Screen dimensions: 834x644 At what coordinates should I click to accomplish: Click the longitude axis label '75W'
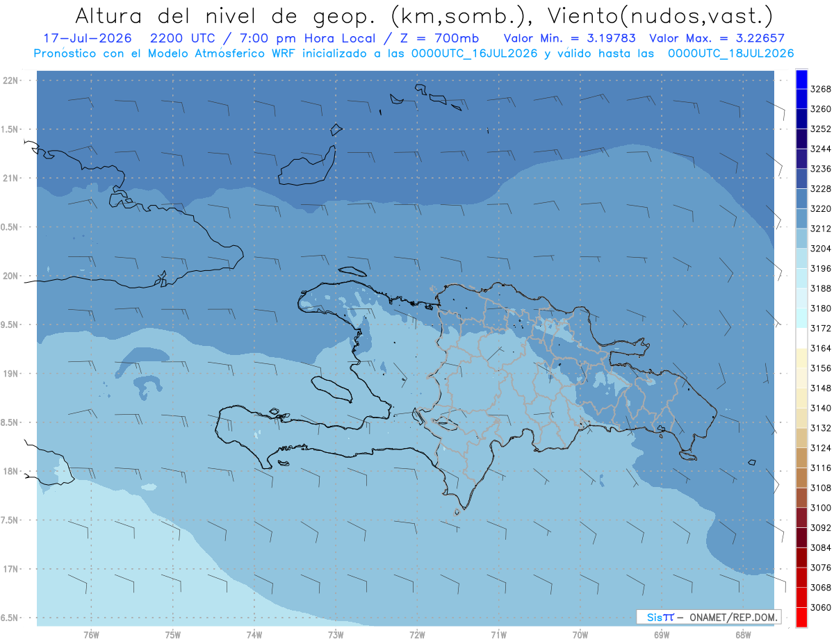click(x=173, y=635)
